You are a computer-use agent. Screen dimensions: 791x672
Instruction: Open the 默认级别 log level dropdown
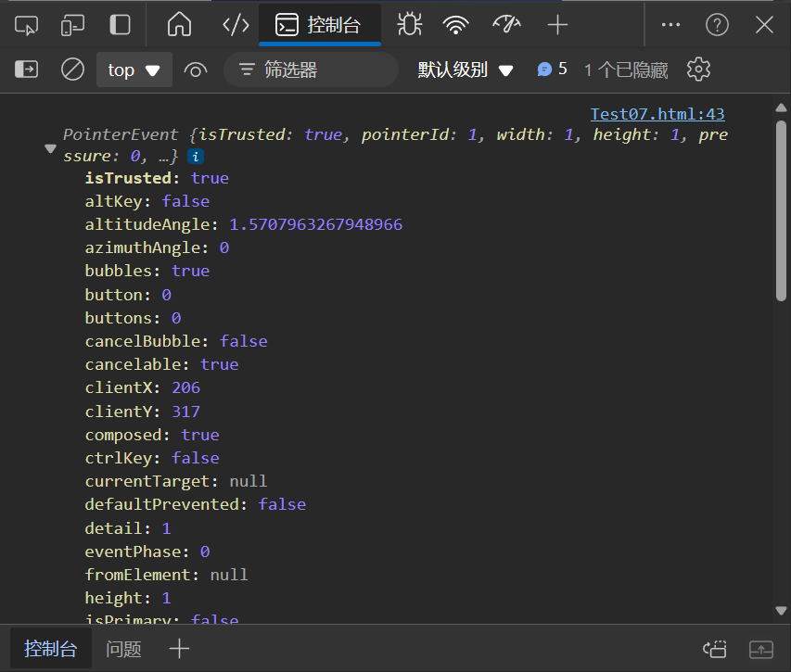[x=466, y=70]
